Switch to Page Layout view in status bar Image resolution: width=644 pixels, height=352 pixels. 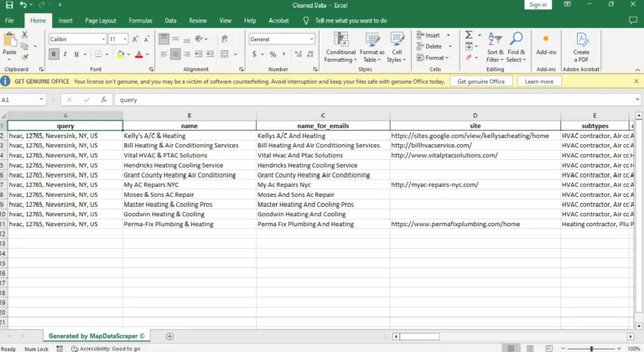(x=530, y=349)
